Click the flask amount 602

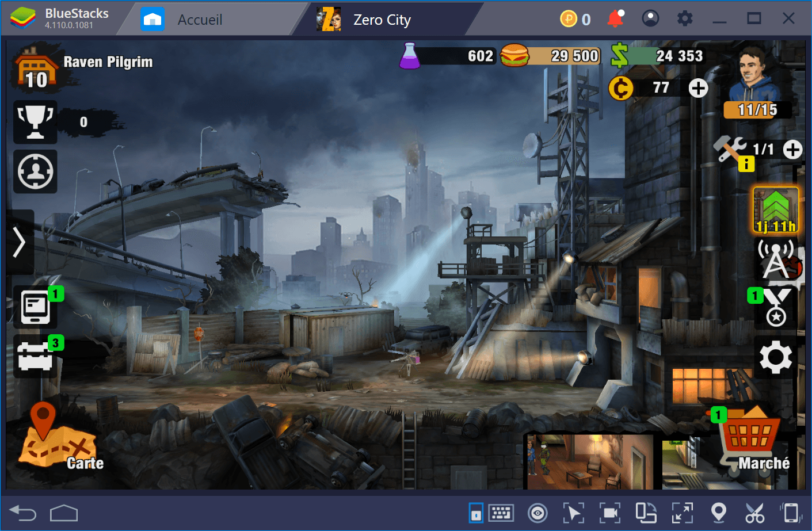(x=481, y=56)
